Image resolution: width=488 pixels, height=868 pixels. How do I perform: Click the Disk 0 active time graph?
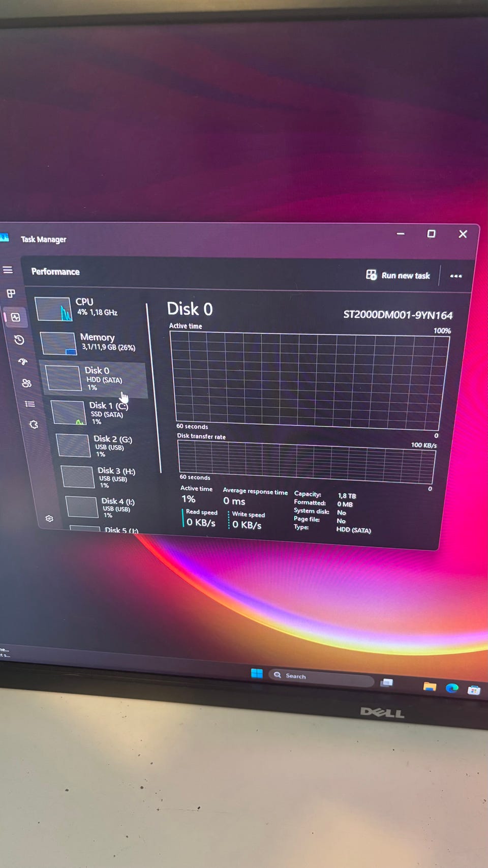tap(309, 381)
